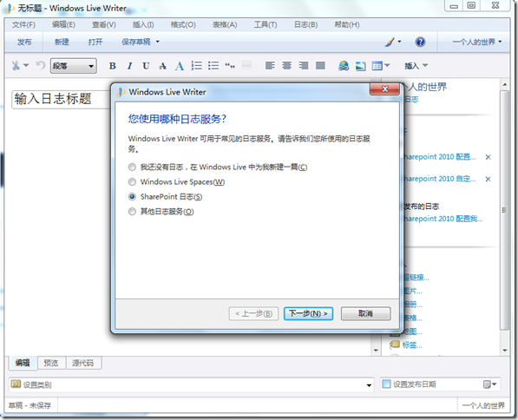This screenshot has width=518, height=420.
Task: Open the 一个人的世界 blog account dropdown
Action: pos(477,42)
